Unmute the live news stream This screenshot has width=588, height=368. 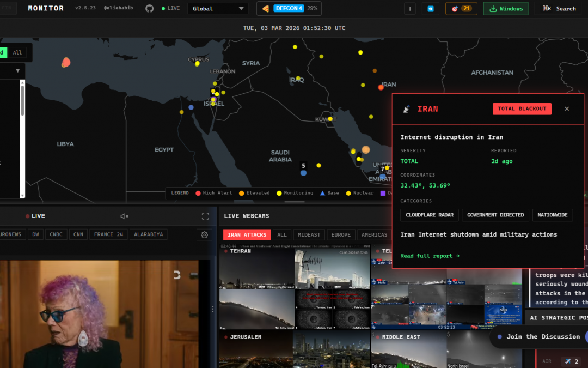[x=124, y=216]
